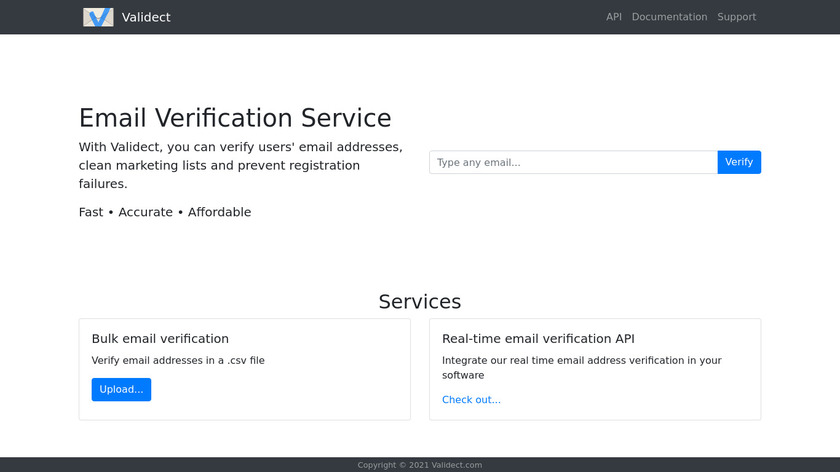This screenshot has height=472, width=840.
Task: Focus the "Type any email..." input field
Action: [573, 162]
